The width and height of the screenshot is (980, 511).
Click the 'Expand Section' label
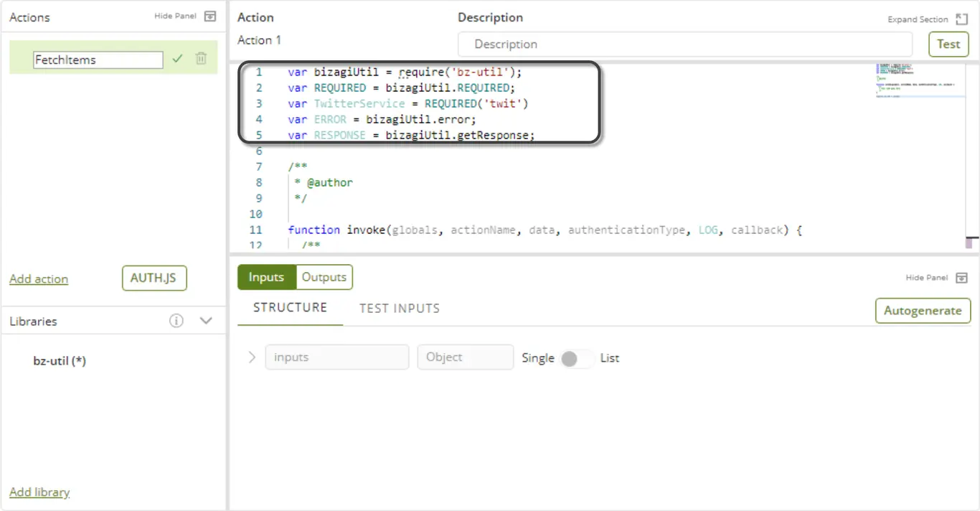tap(918, 19)
